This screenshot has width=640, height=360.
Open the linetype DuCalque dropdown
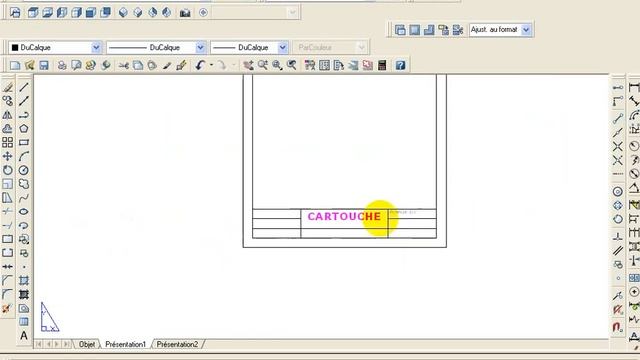pos(200,48)
